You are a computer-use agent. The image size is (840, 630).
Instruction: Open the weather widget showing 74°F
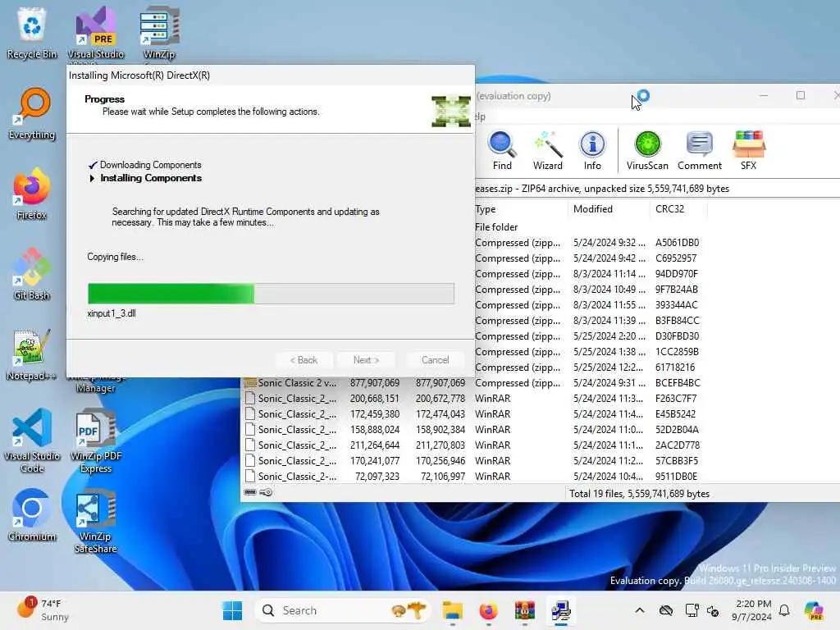tap(43, 609)
